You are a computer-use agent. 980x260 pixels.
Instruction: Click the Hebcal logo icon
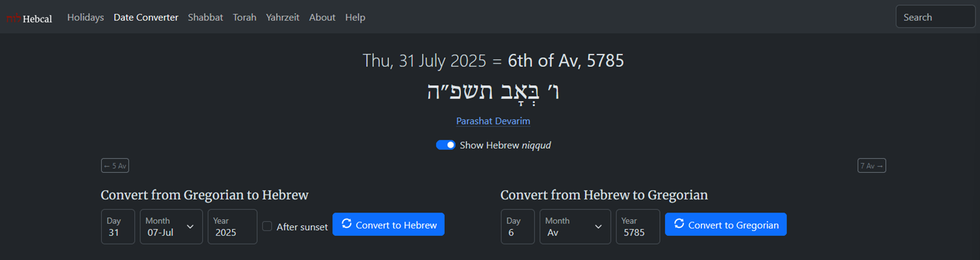point(14,18)
